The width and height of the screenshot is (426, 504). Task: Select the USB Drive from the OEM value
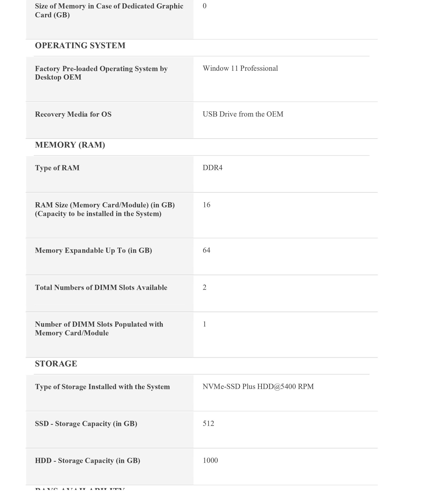[243, 114]
